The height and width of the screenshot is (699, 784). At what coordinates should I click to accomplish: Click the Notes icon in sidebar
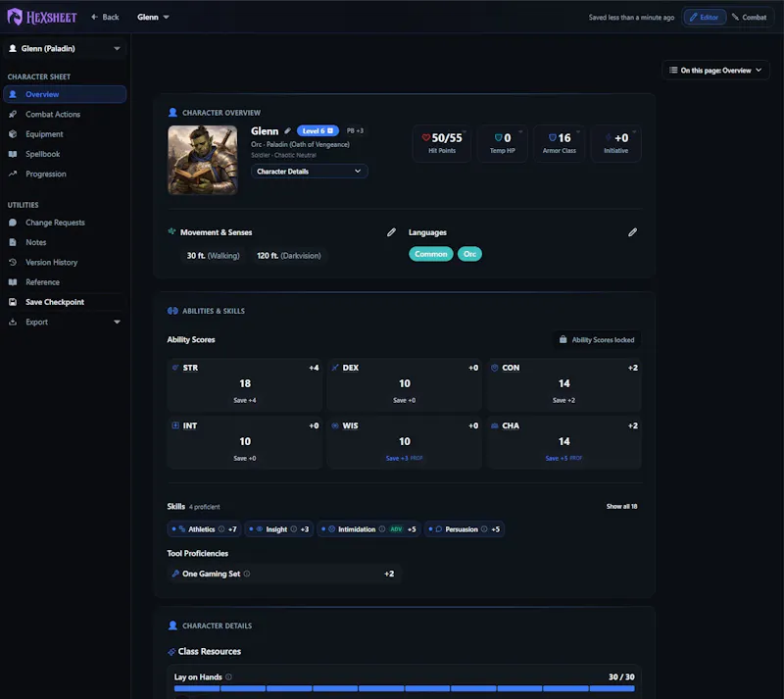coord(13,242)
